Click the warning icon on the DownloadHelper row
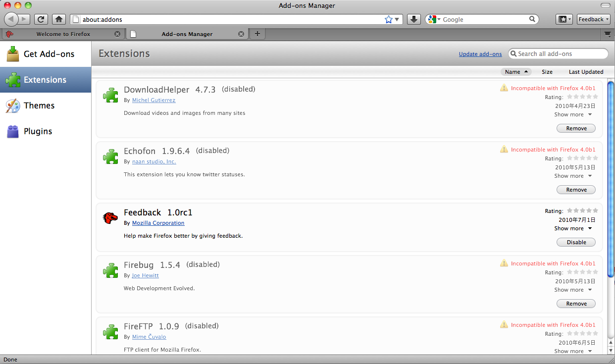Image resolution: width=615 pixels, height=364 pixels. click(504, 88)
